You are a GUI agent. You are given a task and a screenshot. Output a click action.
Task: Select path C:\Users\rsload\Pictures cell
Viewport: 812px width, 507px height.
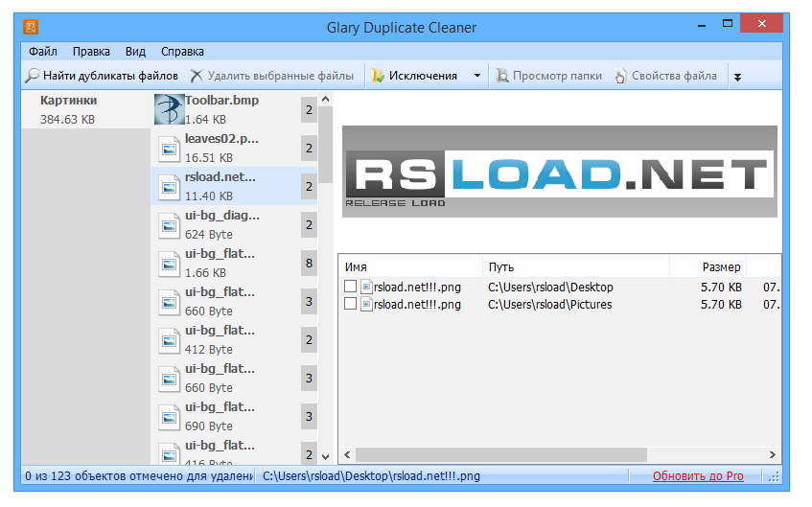click(x=550, y=305)
